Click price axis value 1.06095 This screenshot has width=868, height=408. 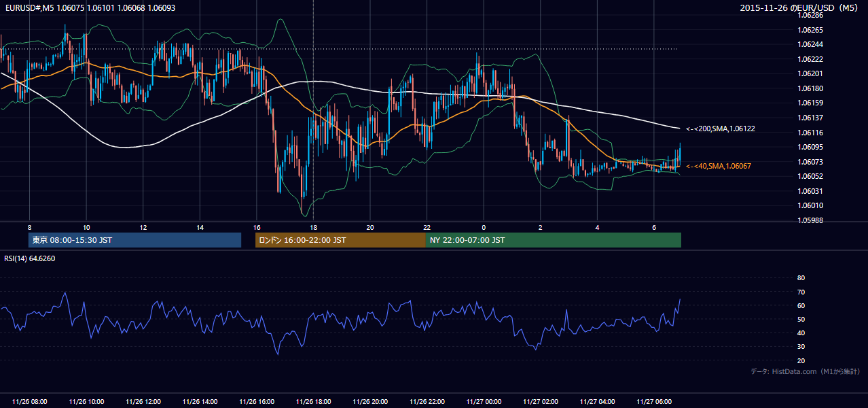tap(810, 147)
